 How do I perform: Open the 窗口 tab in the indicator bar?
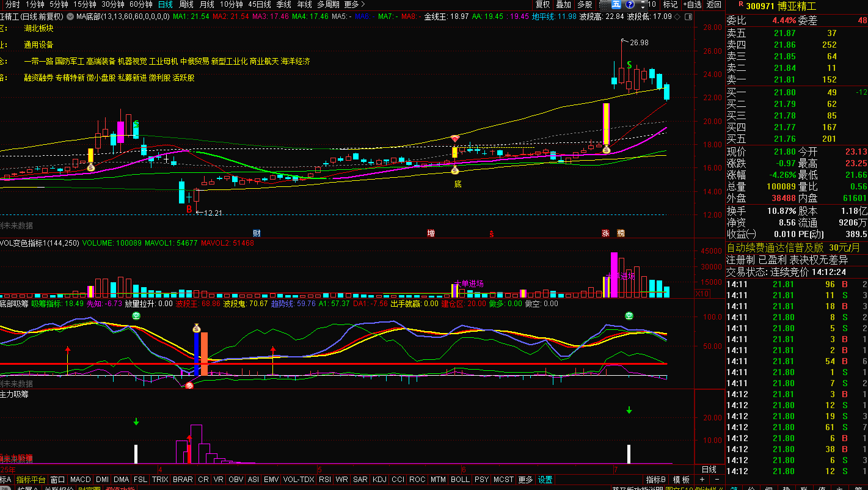57,480
